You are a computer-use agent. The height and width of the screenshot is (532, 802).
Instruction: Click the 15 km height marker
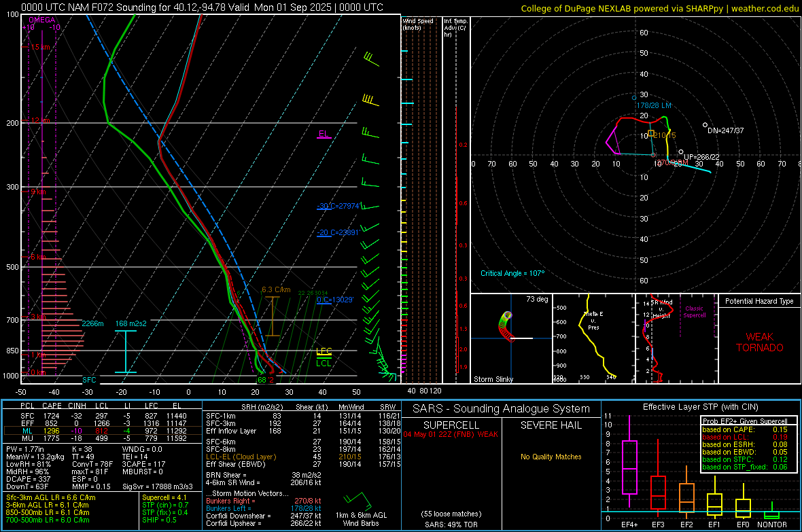40,47
